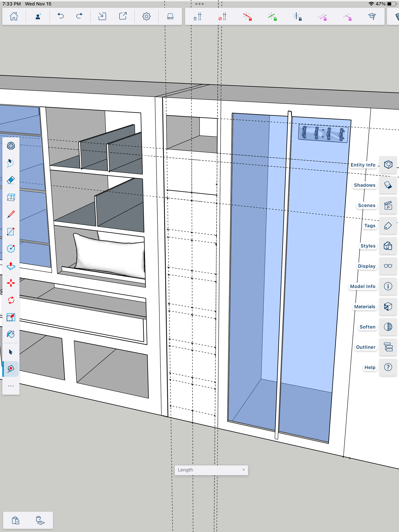
Task: Select the red Pencil line tool
Action: (x=11, y=214)
